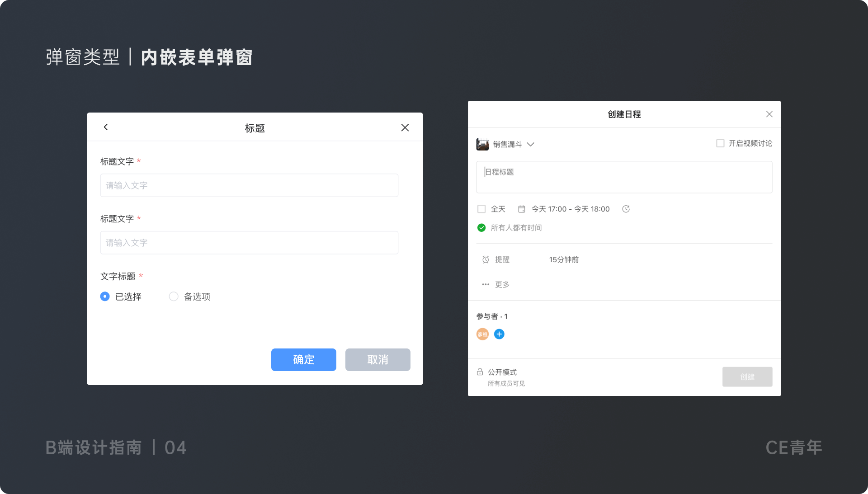Expand the 更多 options
Viewport: 868px width, 494px height.
point(502,284)
